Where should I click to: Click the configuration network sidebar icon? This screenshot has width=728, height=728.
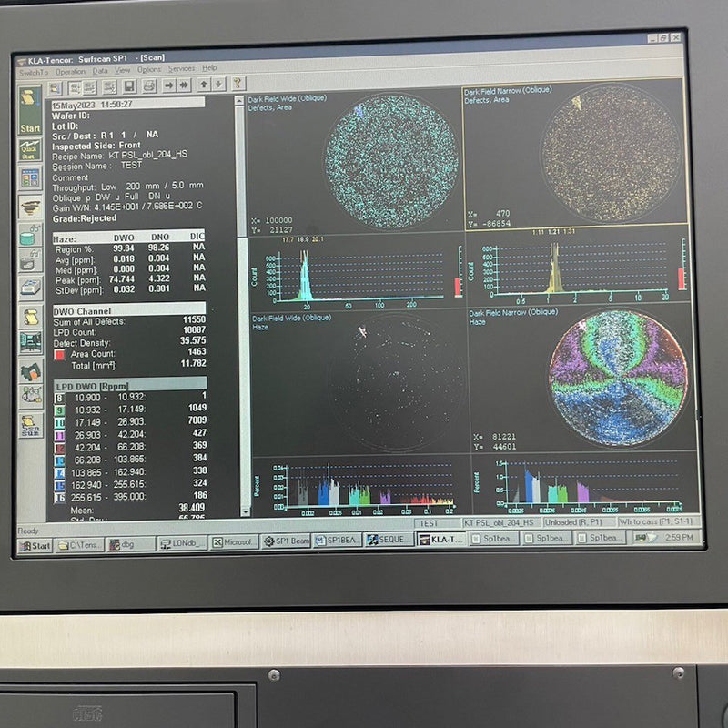coord(30,396)
